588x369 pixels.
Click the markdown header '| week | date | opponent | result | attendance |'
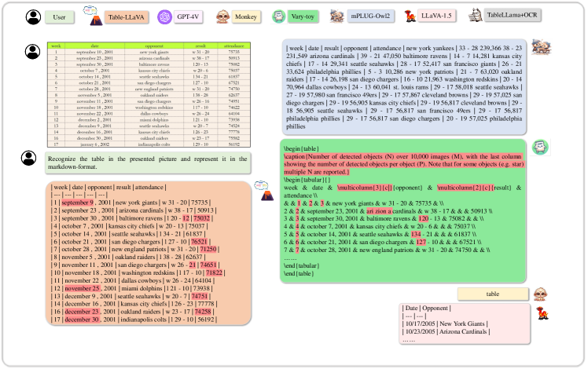click(108, 187)
